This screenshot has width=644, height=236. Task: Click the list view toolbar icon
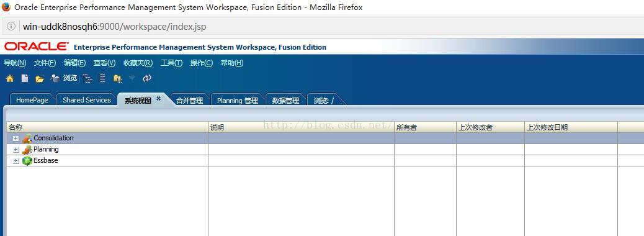click(102, 78)
